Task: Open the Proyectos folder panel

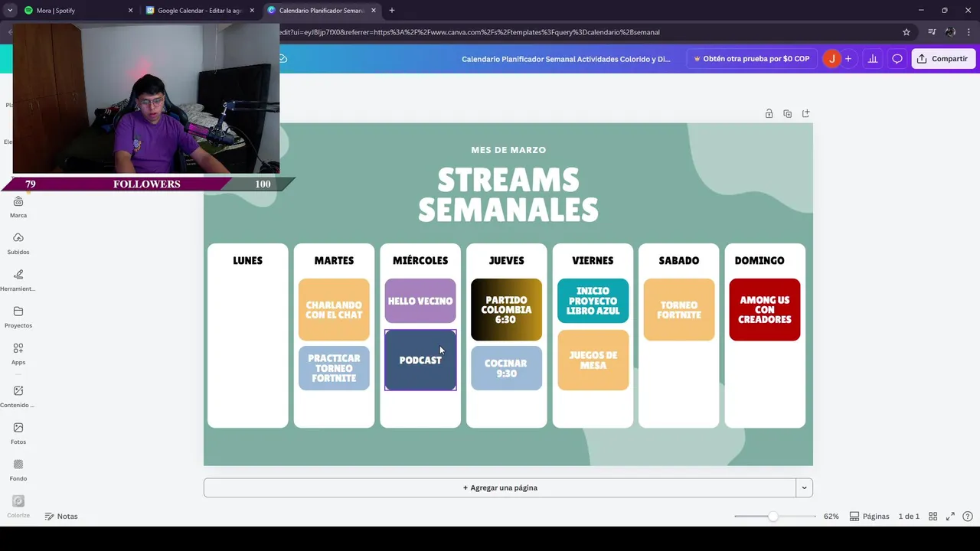Action: 18,317
